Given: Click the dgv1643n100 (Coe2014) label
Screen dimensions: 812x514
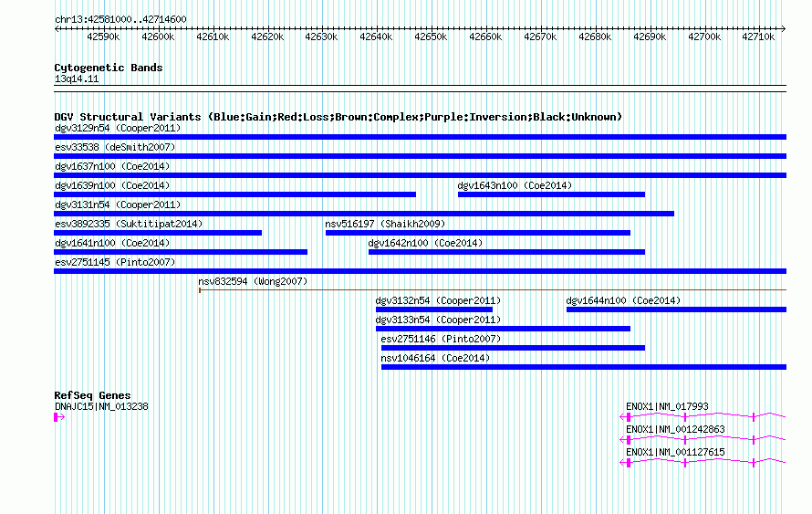Looking at the screenshot, I should point(515,185).
